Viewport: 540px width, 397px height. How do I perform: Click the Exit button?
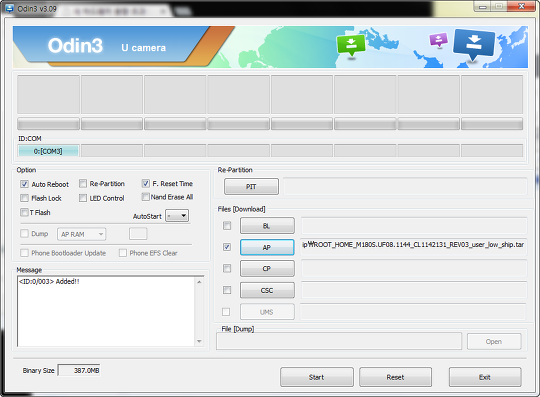point(485,377)
